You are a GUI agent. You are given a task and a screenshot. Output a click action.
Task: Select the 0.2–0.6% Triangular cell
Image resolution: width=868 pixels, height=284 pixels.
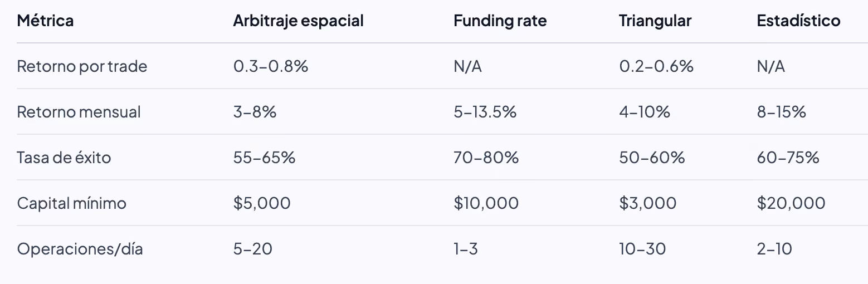(x=656, y=66)
